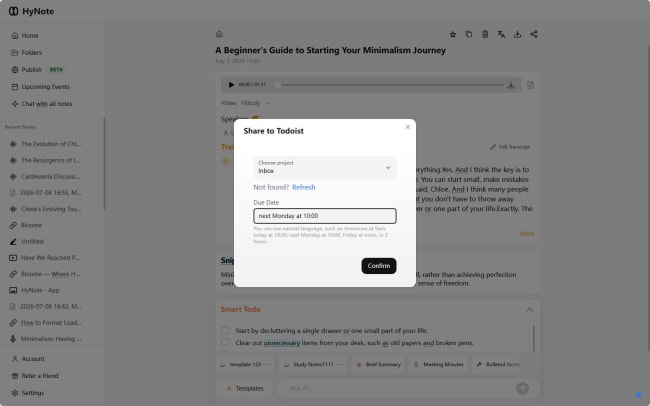Select the Bulleted Notes template
The image size is (650, 406).
coord(498,365)
